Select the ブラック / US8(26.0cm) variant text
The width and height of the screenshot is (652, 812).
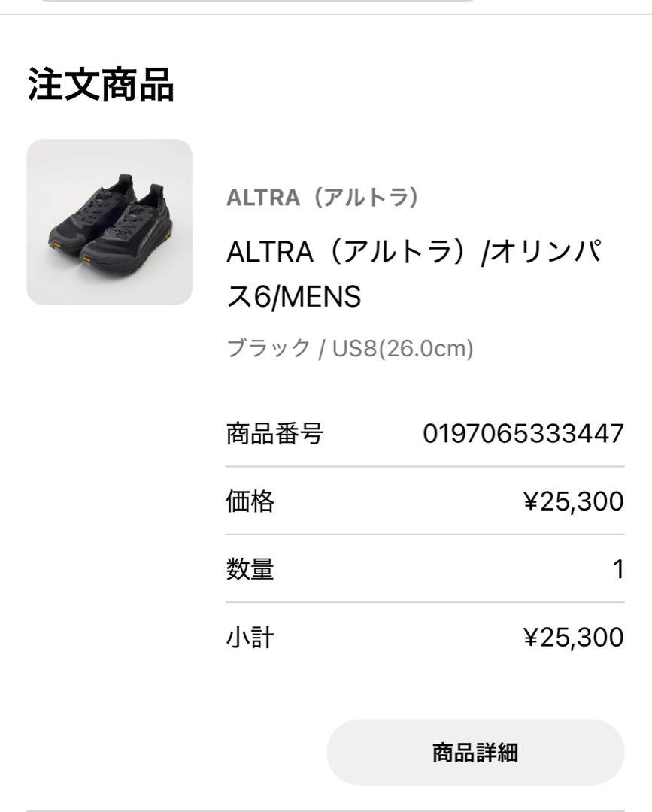(x=350, y=348)
